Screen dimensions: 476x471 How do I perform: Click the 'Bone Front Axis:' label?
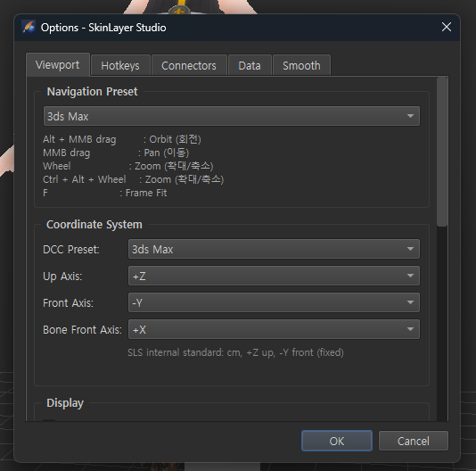click(x=82, y=330)
